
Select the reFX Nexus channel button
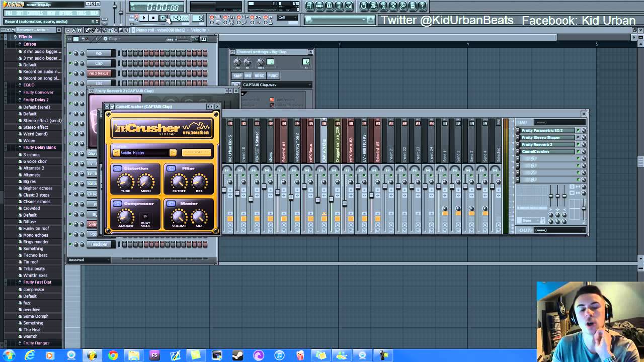coord(99,73)
